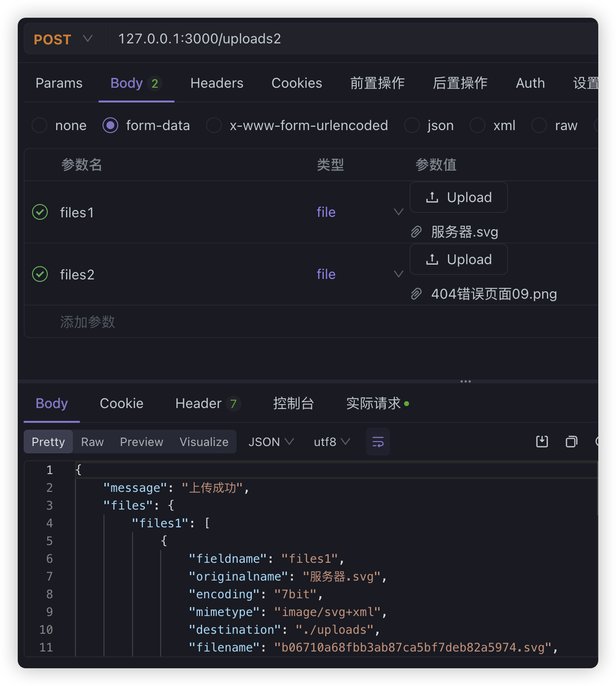Click the paperclip icon next to 404错误页面09.png
Viewport: 616px width, 686px height.
tap(416, 293)
